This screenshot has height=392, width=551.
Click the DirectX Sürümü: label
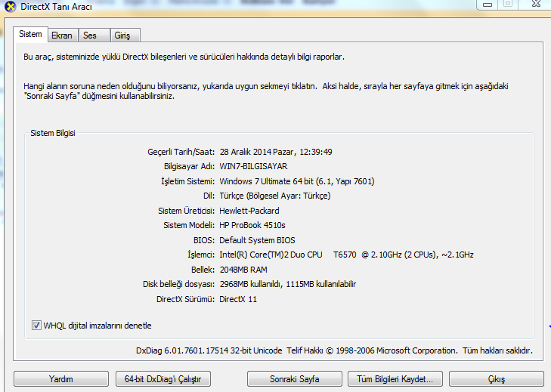[185, 299]
